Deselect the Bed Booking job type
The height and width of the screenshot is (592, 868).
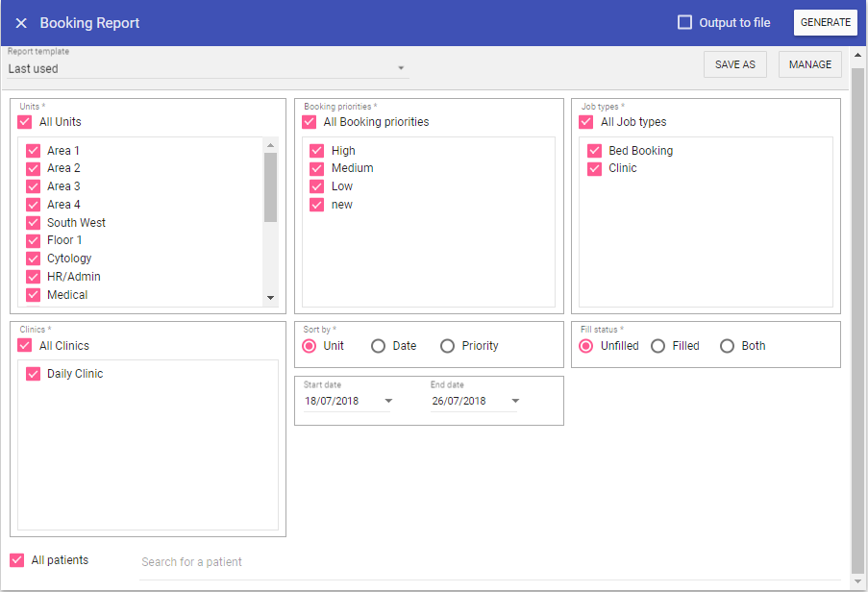tap(594, 151)
